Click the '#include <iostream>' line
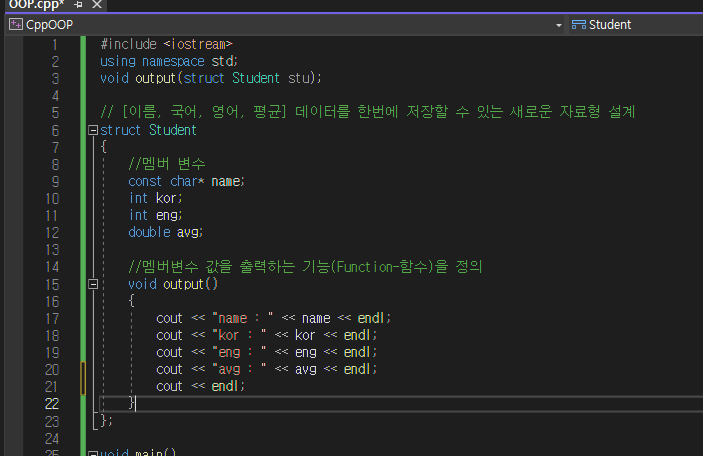Viewport: 703px width, 456px height. click(166, 44)
